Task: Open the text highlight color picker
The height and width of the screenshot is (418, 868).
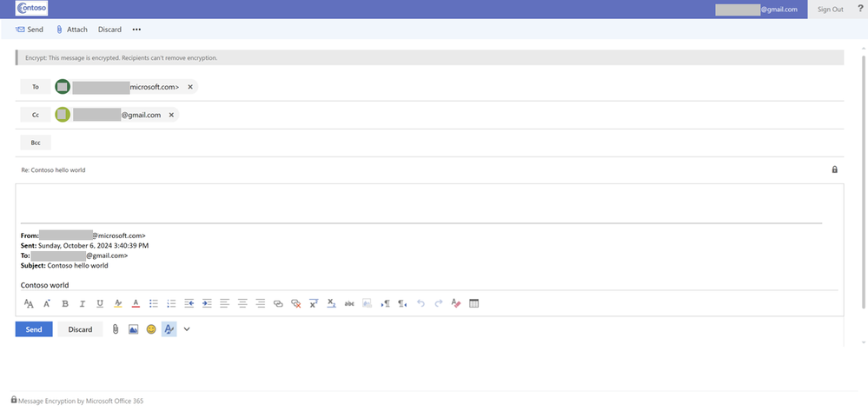Action: coord(118,303)
